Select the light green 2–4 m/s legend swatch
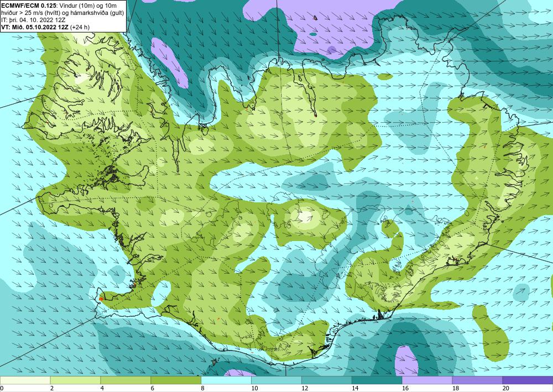The image size is (553, 392). [x=75, y=380]
